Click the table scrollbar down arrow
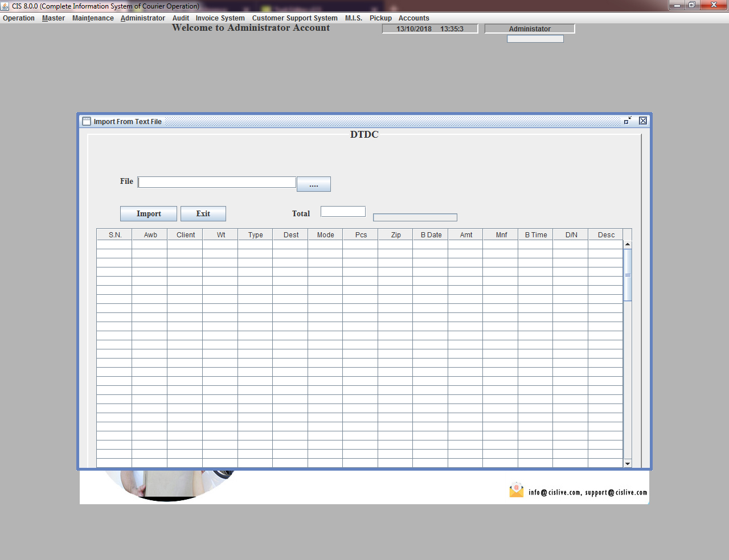Viewport: 729px width, 560px height. (628, 463)
